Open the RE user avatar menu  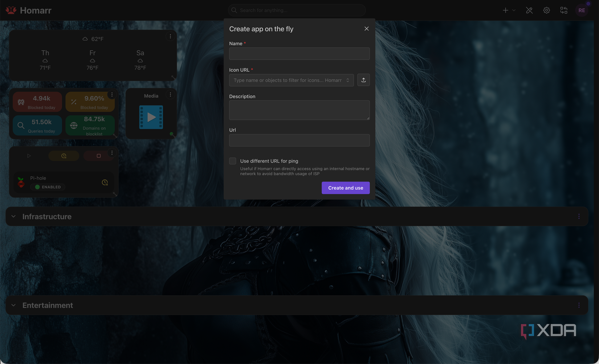tap(582, 10)
